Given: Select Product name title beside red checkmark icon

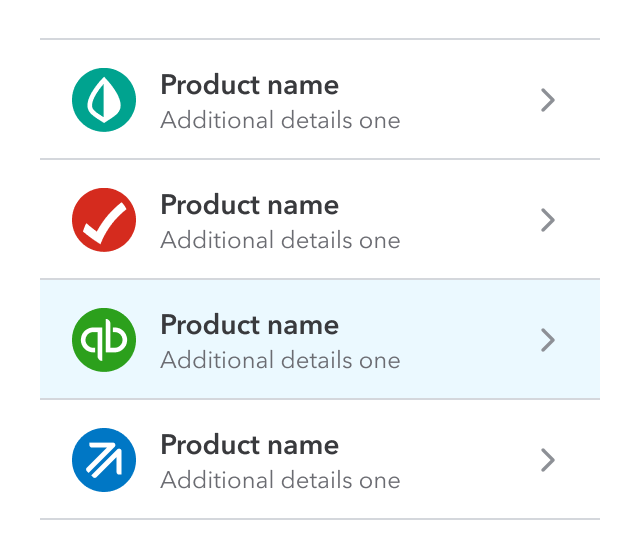Looking at the screenshot, I should click(249, 205).
